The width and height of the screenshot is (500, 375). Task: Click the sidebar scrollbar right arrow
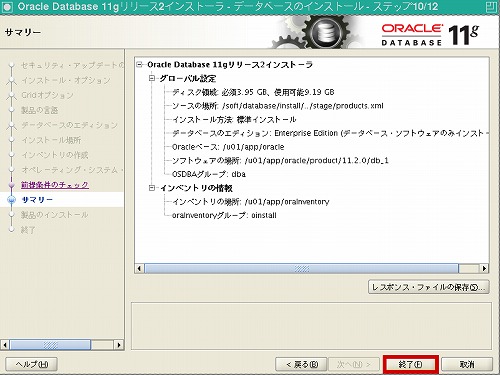[x=119, y=345]
